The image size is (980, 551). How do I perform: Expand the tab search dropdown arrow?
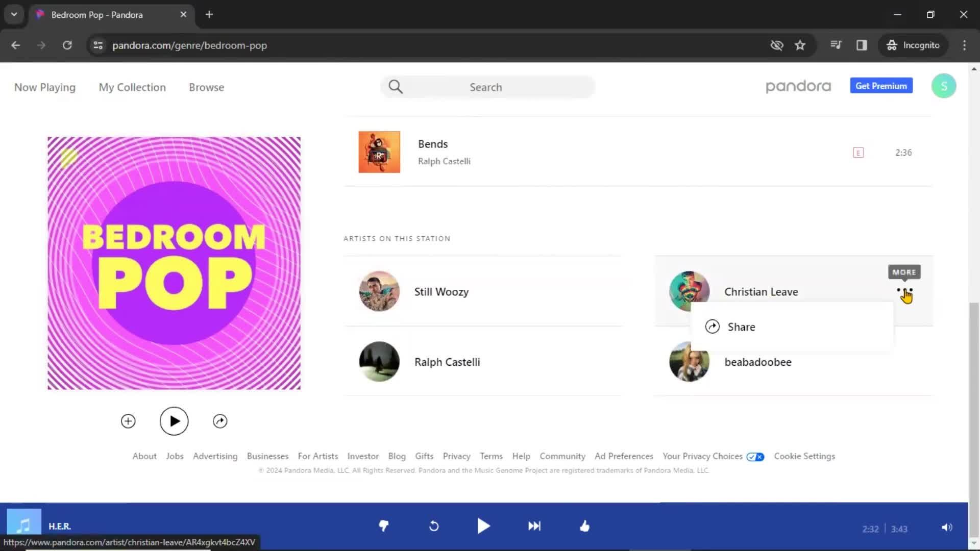(x=14, y=14)
